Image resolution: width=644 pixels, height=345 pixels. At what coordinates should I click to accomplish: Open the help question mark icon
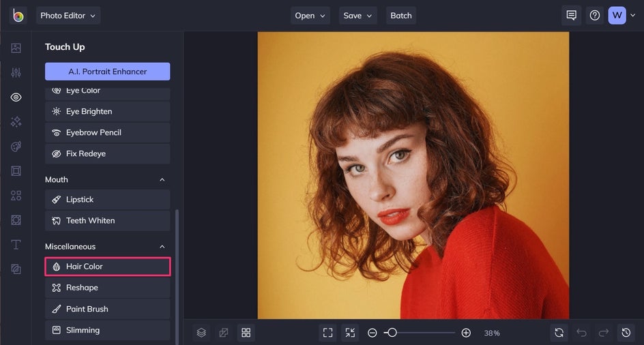point(595,16)
